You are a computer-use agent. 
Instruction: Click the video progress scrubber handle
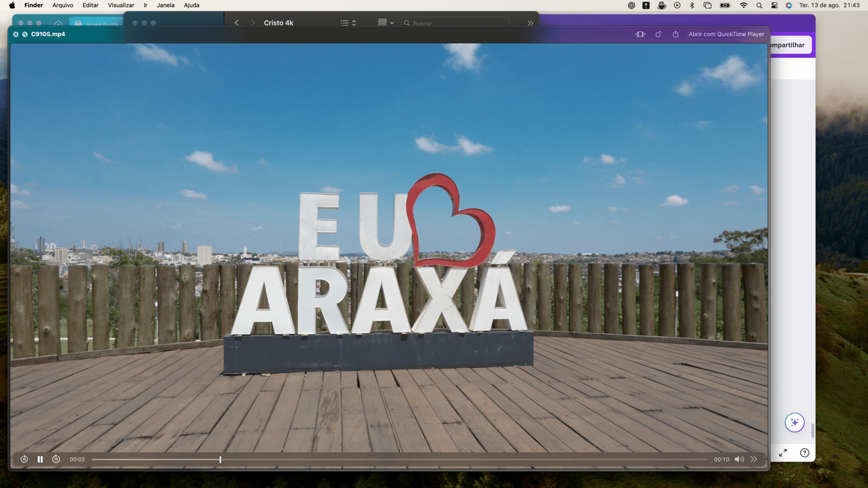pyautogui.click(x=220, y=460)
